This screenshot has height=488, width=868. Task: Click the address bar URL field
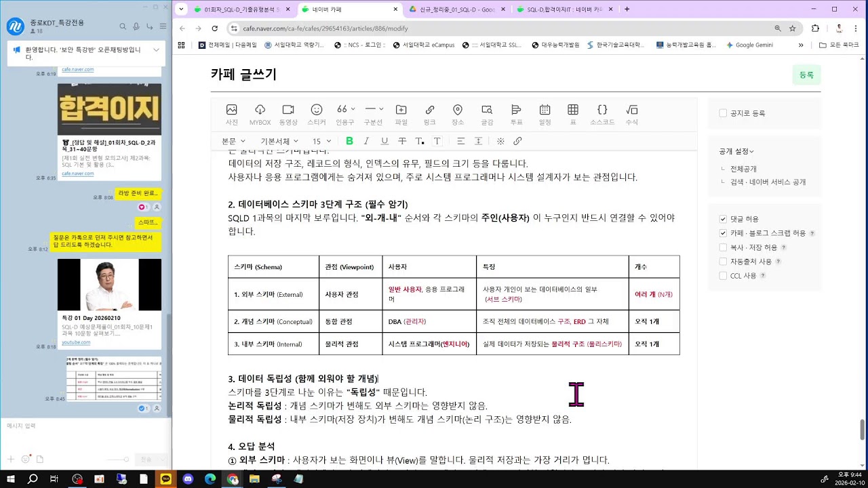[498, 28]
